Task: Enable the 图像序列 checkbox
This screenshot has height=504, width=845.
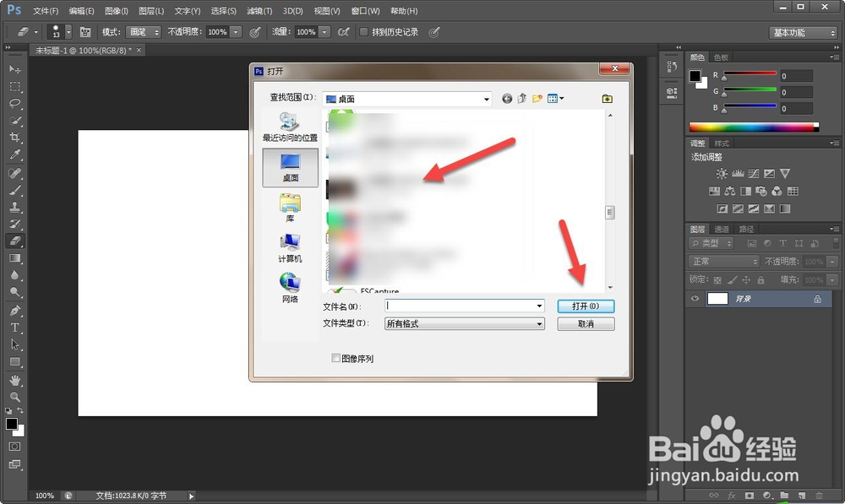Action: coord(335,358)
